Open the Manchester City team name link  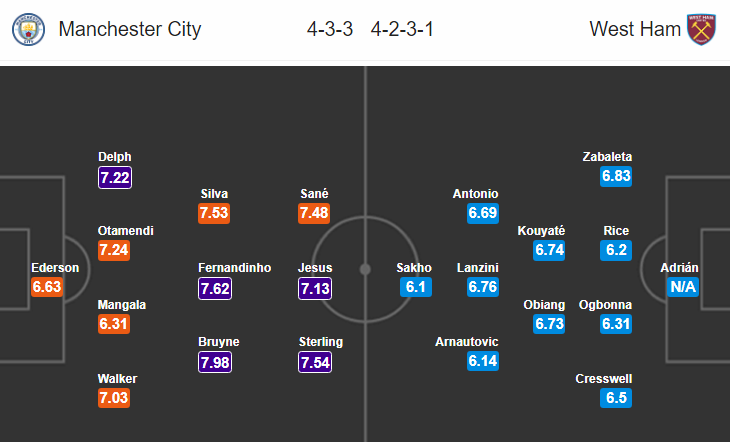130,29
